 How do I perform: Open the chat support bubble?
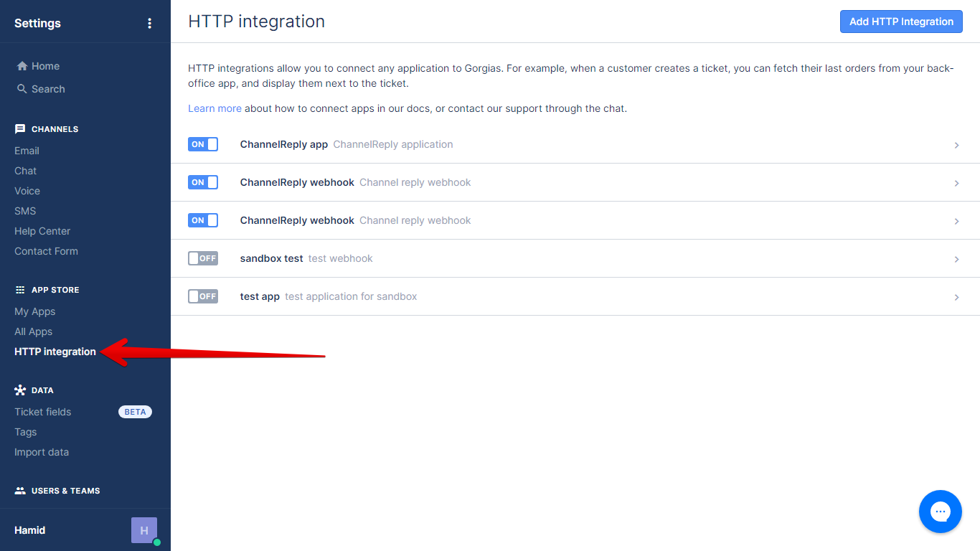click(x=940, y=512)
